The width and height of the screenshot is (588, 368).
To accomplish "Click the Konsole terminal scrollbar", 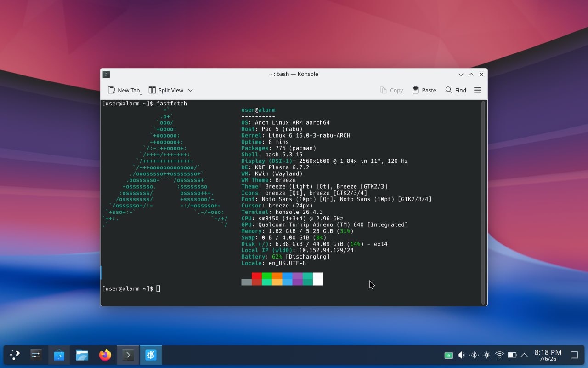I will [x=483, y=202].
